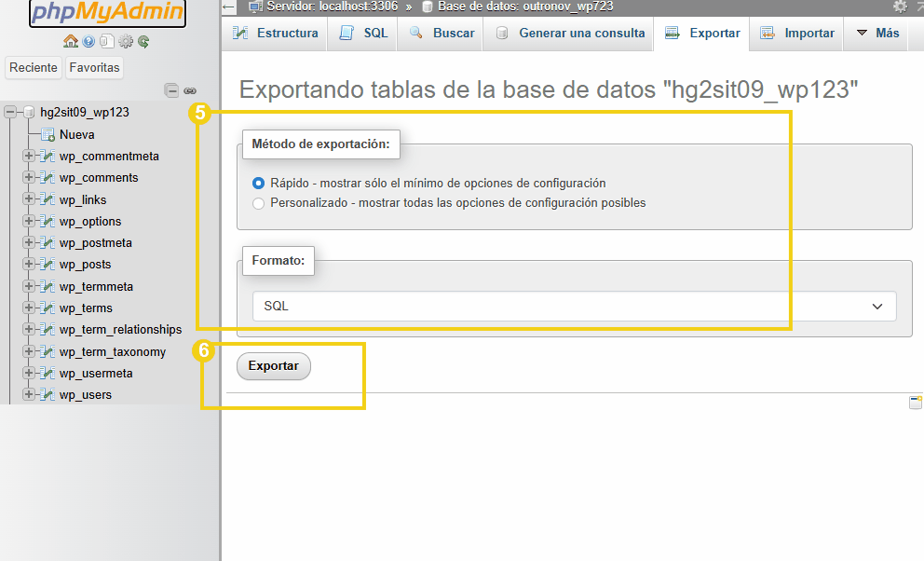924x561 pixels.
Task: Open the Formato SQL dropdown
Action: [574, 306]
